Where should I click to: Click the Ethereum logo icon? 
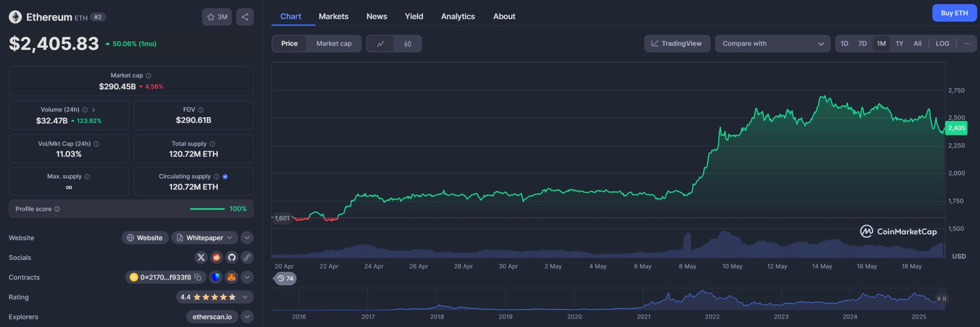click(15, 17)
